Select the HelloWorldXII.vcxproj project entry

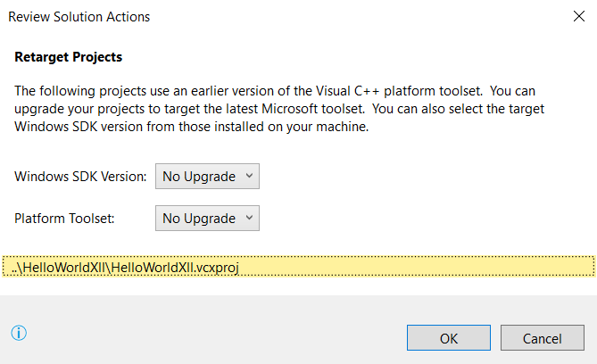coord(298,267)
